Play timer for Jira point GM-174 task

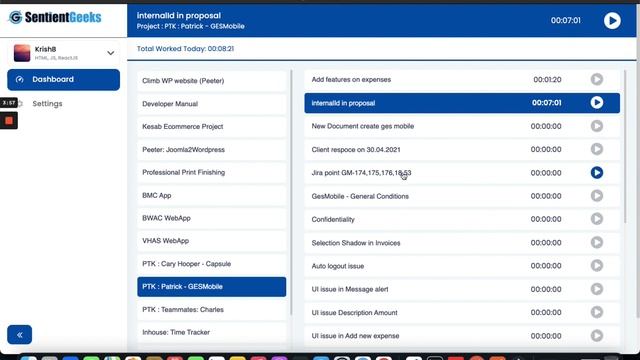click(597, 173)
